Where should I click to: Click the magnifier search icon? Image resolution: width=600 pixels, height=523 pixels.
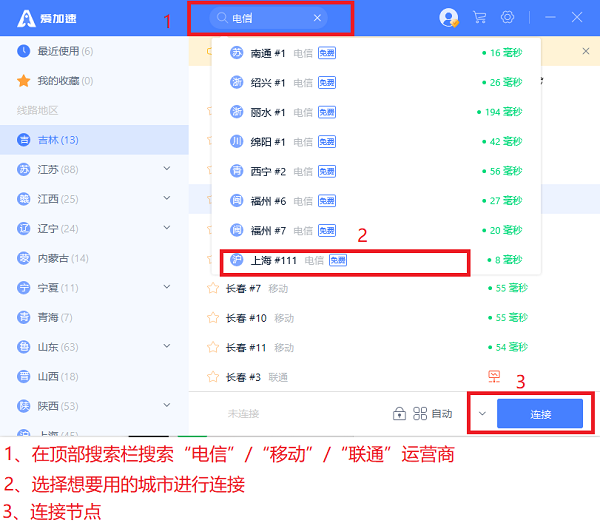pos(222,18)
